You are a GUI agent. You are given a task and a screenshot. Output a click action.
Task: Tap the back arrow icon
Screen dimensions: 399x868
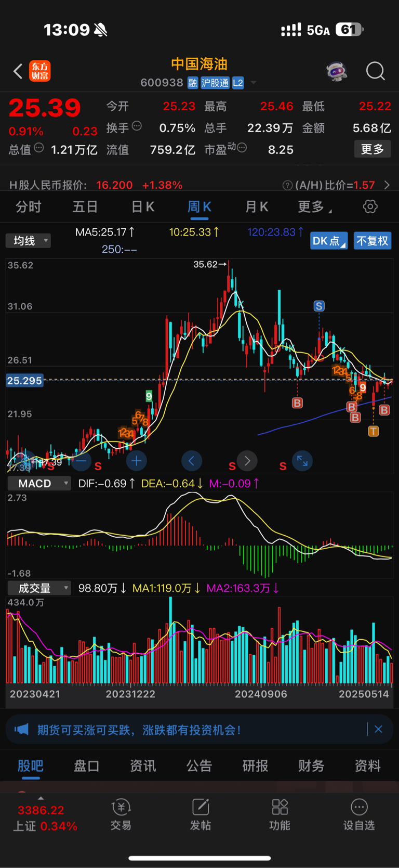(x=18, y=71)
